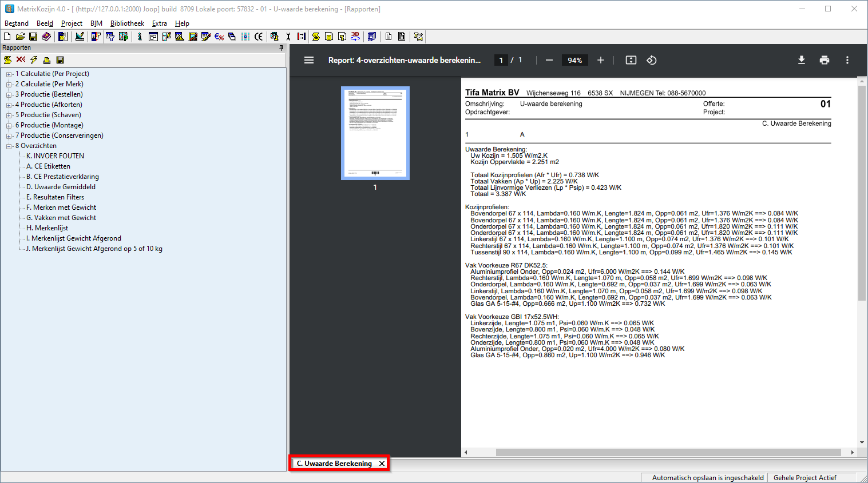Rotate the PDF page
The height and width of the screenshot is (483, 868).
pos(651,60)
